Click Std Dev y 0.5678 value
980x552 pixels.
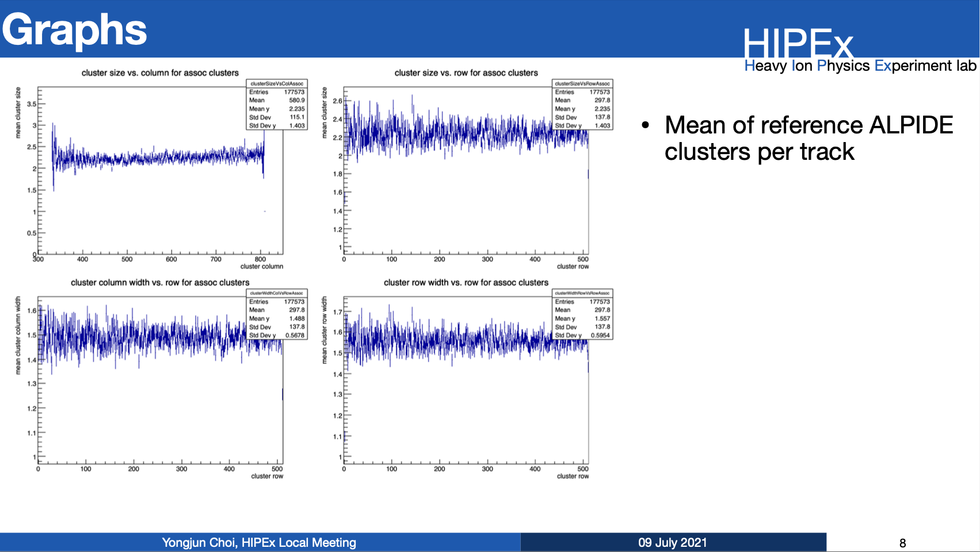tap(295, 335)
